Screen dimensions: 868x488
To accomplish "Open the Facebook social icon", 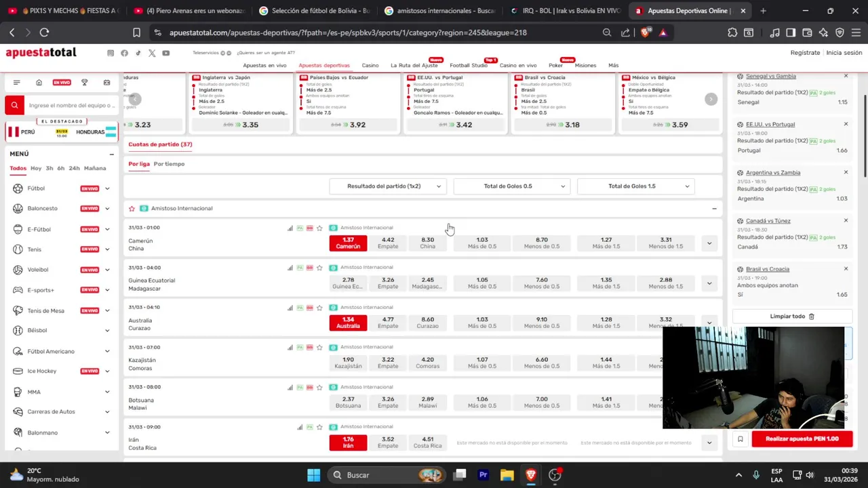I will click(x=124, y=53).
